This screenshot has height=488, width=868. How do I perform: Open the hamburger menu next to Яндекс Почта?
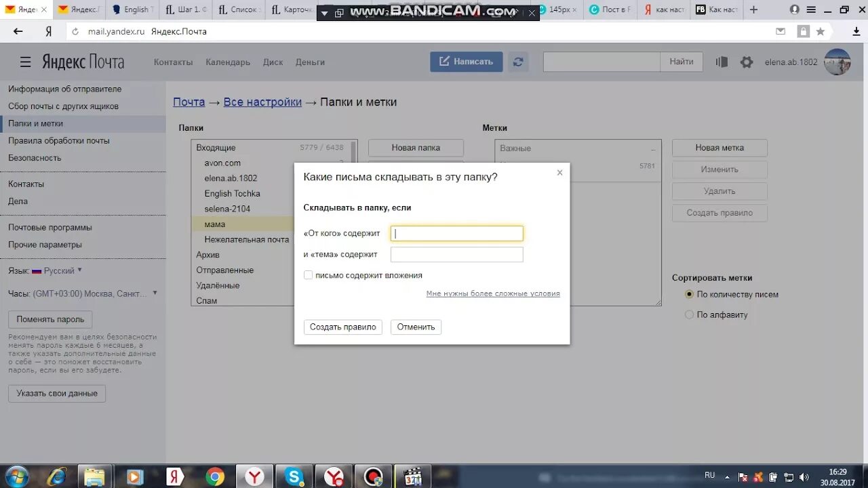click(25, 62)
